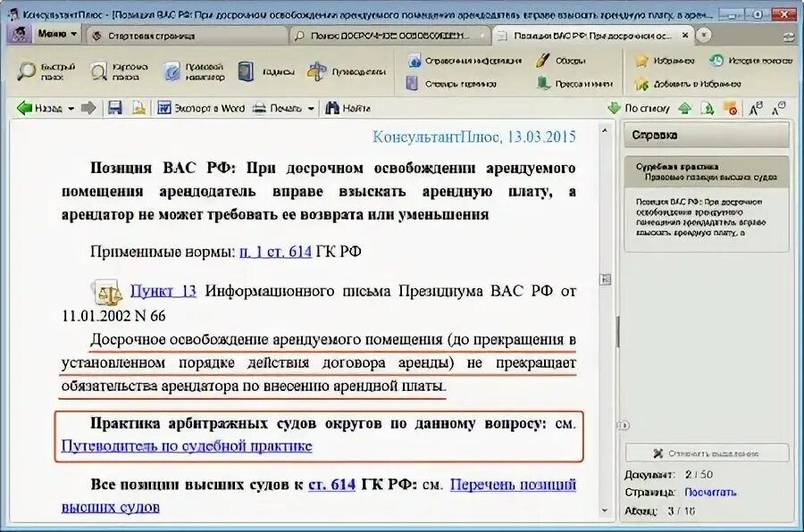Image resolution: width=804 pixels, height=532 pixels.
Task: Click Посчитать page link
Action: tap(710, 492)
